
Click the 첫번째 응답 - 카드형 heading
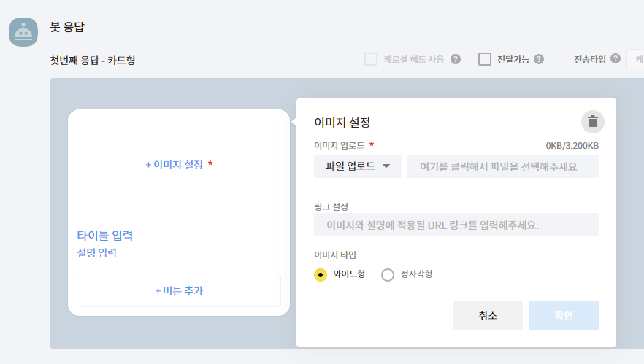click(93, 61)
